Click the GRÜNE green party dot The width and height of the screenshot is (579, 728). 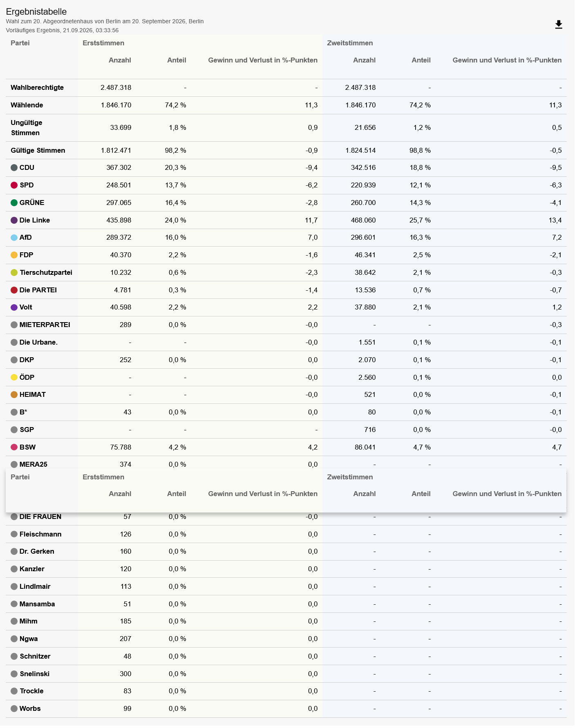[14, 203]
